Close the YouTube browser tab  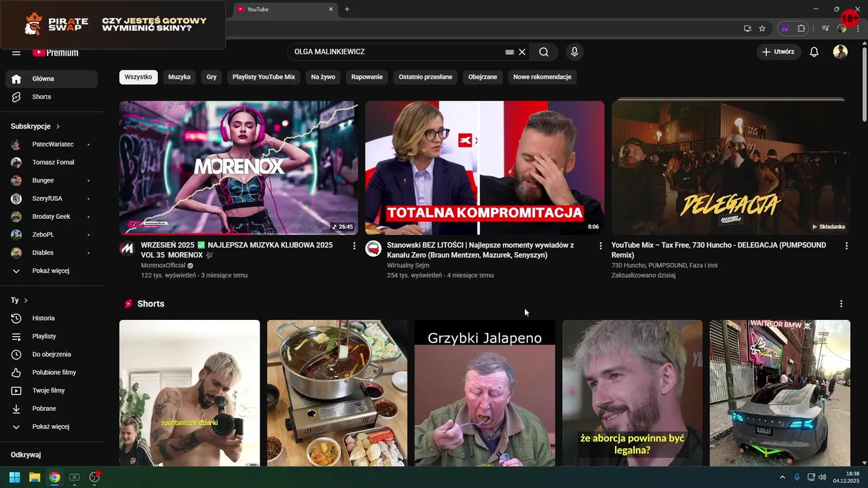click(x=331, y=9)
